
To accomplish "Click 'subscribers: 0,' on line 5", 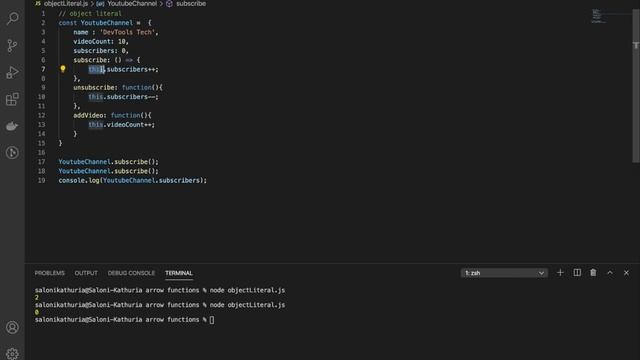I will (101, 51).
